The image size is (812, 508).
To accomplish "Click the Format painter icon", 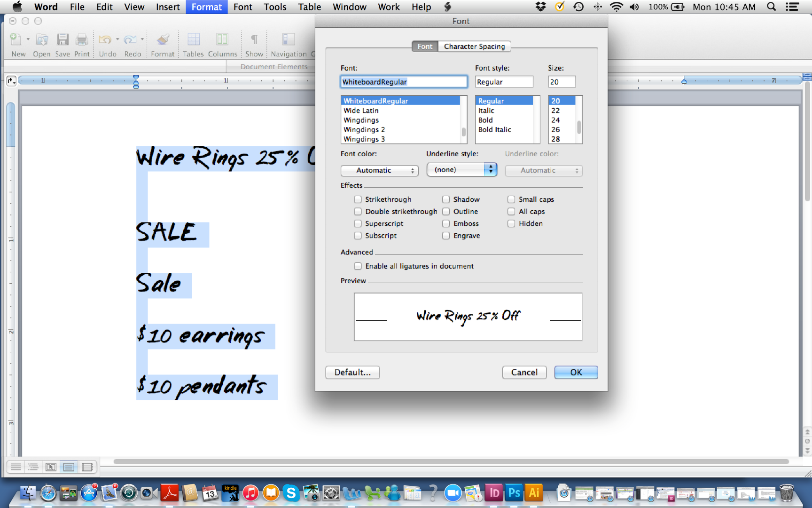I will [x=163, y=40].
